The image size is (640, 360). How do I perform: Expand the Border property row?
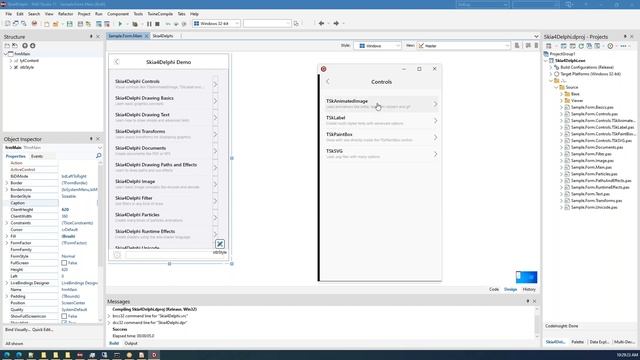[7, 183]
